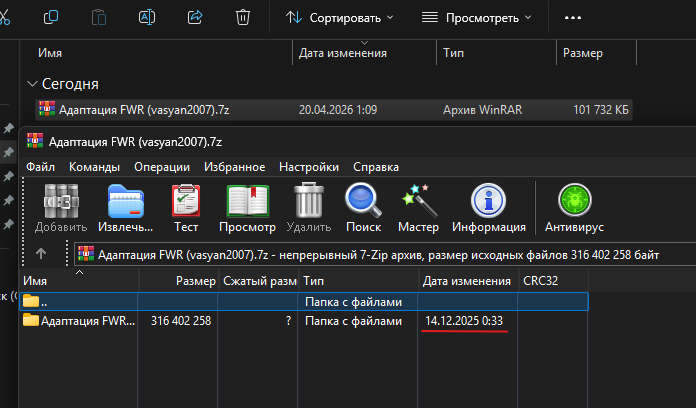Click the WinRAR archive path address field
Viewport: 696px width, 408px height.
tap(385, 254)
